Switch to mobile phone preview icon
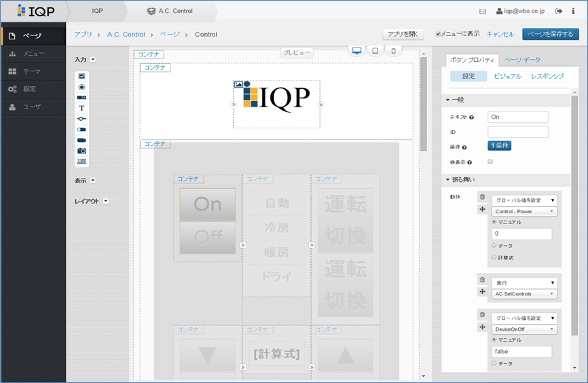This screenshot has width=588, height=383. pos(393,51)
